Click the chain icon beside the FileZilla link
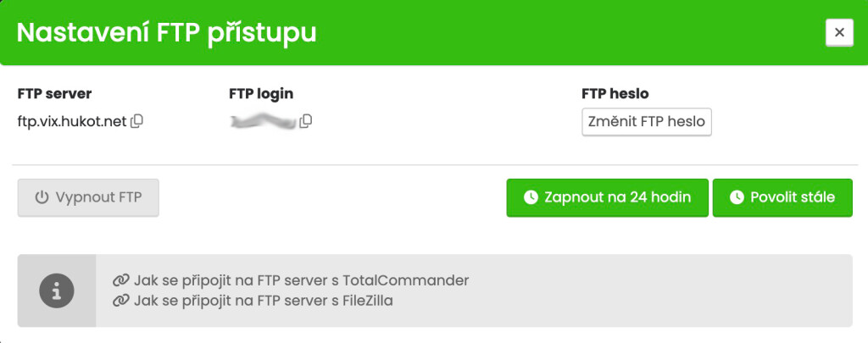Image resolution: width=868 pixels, height=343 pixels. (x=121, y=300)
